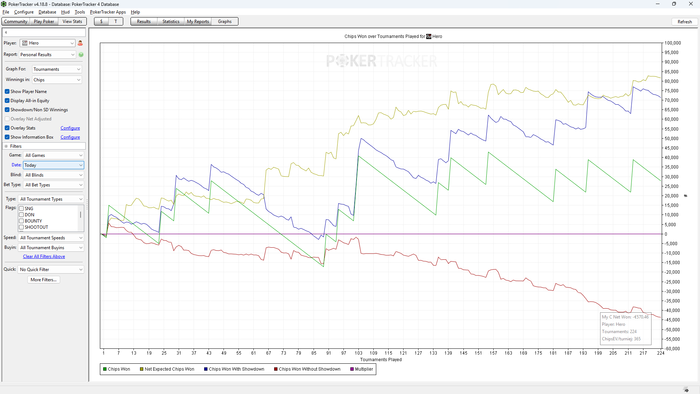Click the Multiplier legend marker
700x394 pixels.
click(x=352, y=369)
